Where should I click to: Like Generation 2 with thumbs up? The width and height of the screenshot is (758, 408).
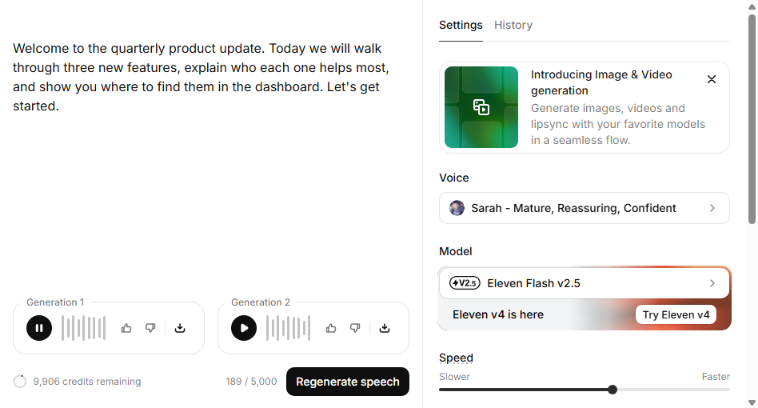click(x=331, y=328)
